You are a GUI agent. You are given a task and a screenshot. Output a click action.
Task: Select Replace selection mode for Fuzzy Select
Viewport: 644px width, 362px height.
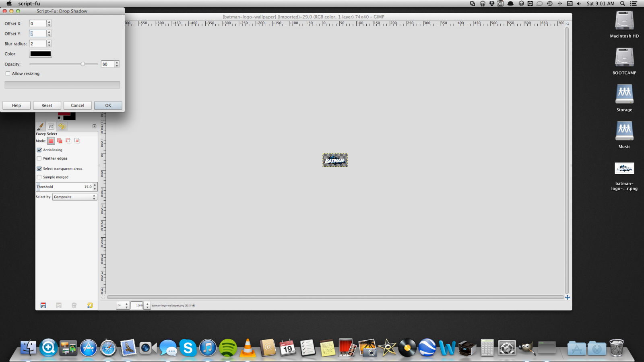(x=51, y=141)
